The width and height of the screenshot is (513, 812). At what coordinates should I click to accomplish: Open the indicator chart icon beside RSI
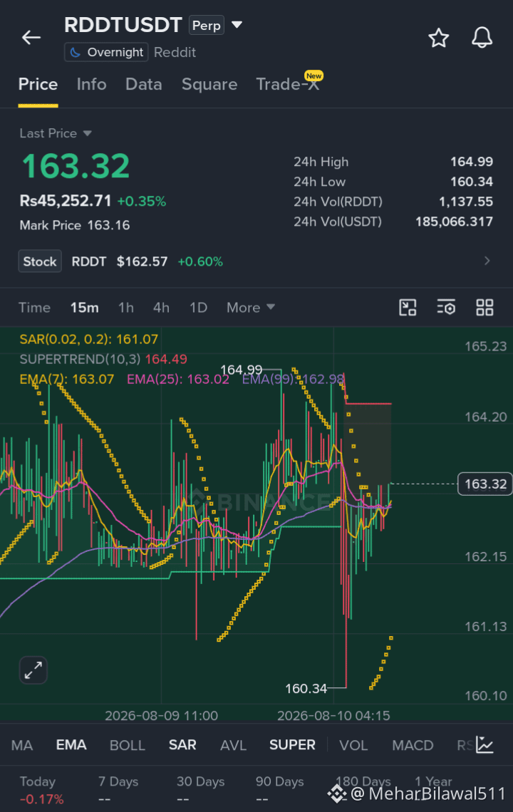[485, 744]
